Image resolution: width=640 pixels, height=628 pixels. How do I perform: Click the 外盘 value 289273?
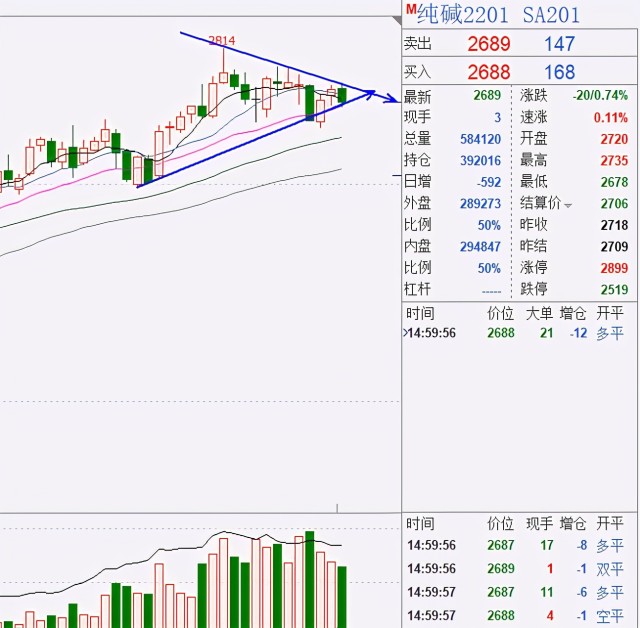(x=480, y=204)
